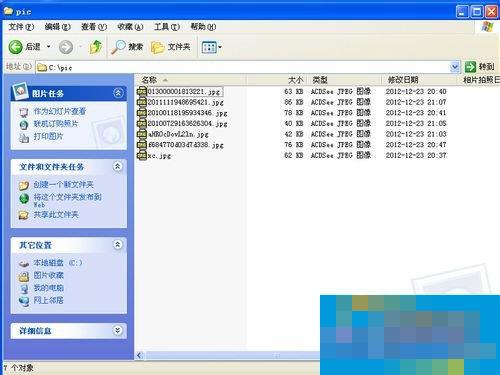Sort by Date Modified (修改日期) column header
Image resolution: width=500 pixels, height=375 pixels.
pyautogui.click(x=419, y=80)
